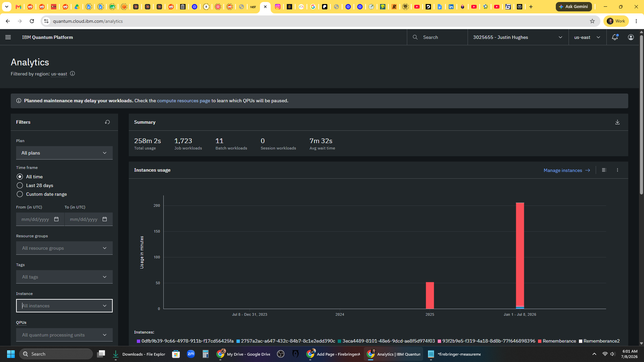Expand the All resource groups dropdown
Image resolution: width=644 pixels, height=362 pixels.
64,248
